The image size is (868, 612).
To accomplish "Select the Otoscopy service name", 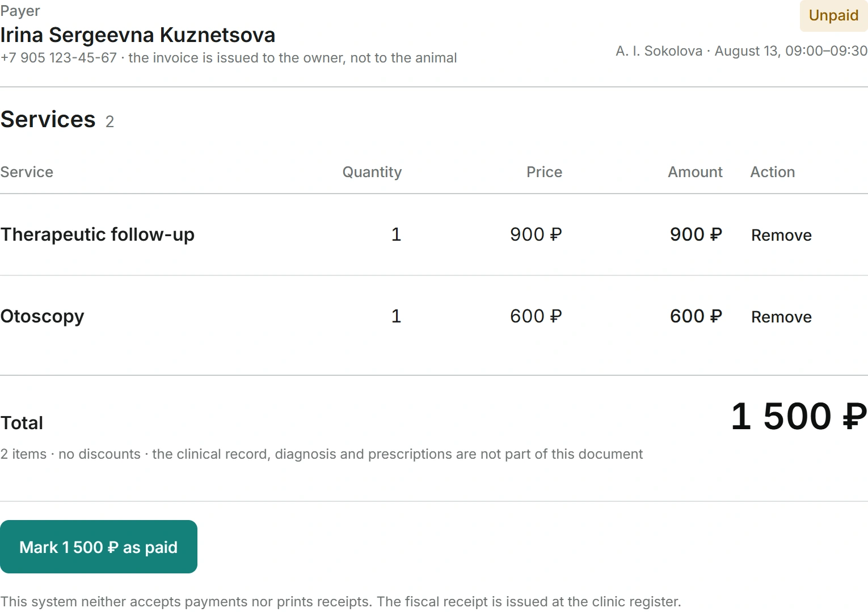I will pyautogui.click(x=43, y=316).
